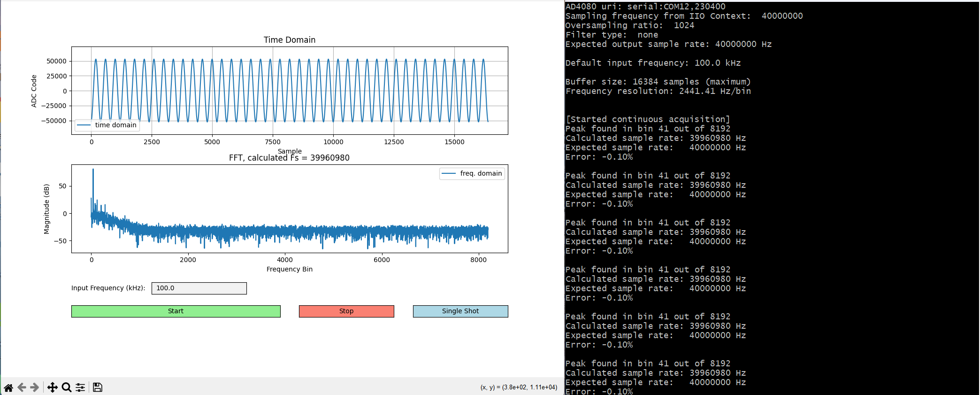
Task: Click the ADC Code axis label
Action: [x=34, y=91]
